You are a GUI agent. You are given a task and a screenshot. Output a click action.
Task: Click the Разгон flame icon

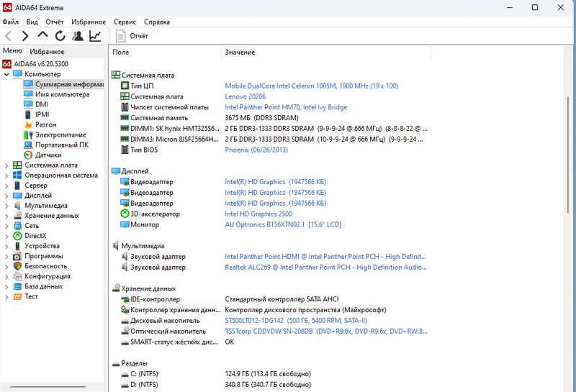[28, 125]
